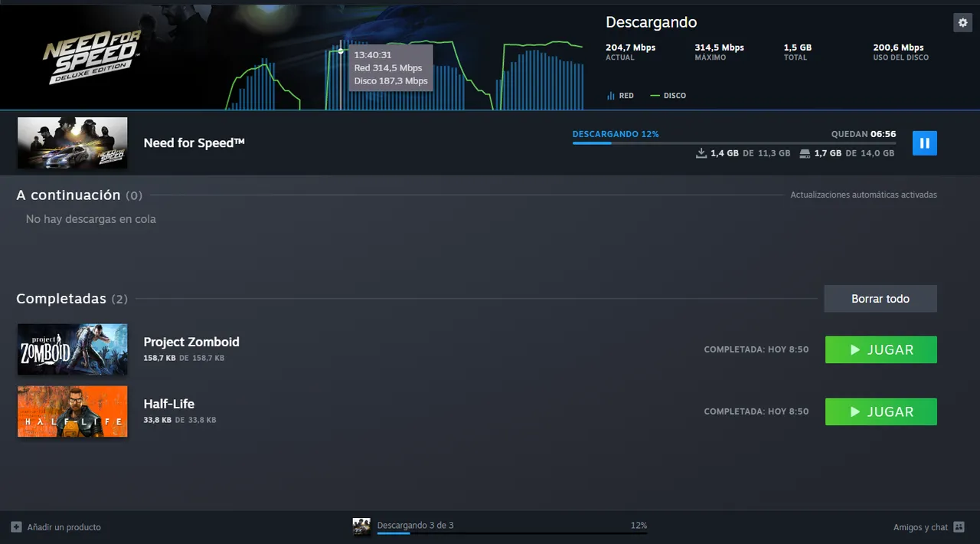Click bottom status download progress bar
The height and width of the screenshot is (544, 980).
(x=512, y=533)
